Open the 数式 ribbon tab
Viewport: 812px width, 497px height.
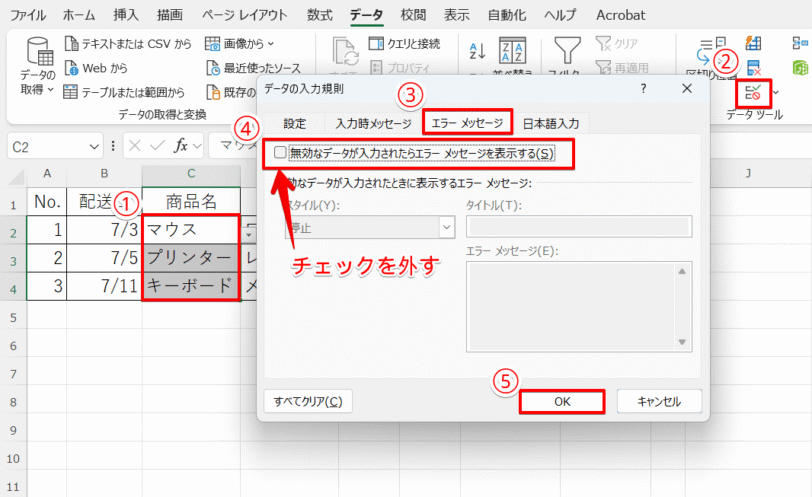pyautogui.click(x=320, y=15)
